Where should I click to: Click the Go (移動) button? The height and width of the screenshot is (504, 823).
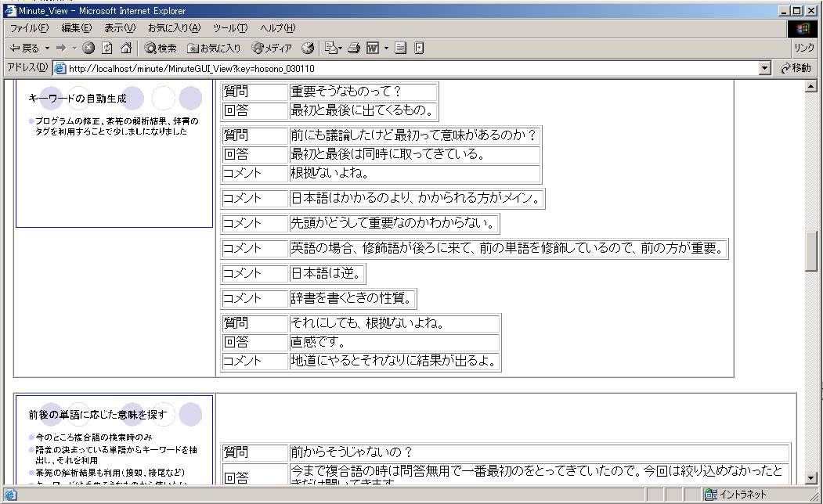pos(796,68)
